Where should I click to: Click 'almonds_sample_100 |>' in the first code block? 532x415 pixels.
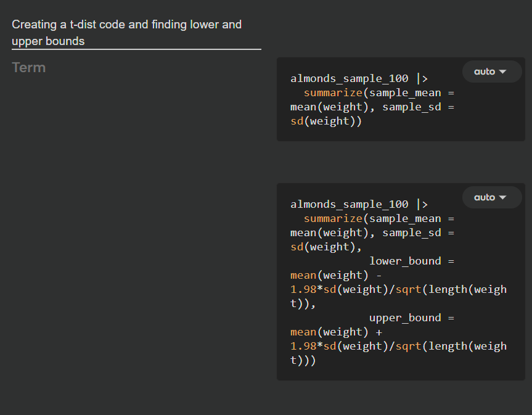click(x=359, y=78)
